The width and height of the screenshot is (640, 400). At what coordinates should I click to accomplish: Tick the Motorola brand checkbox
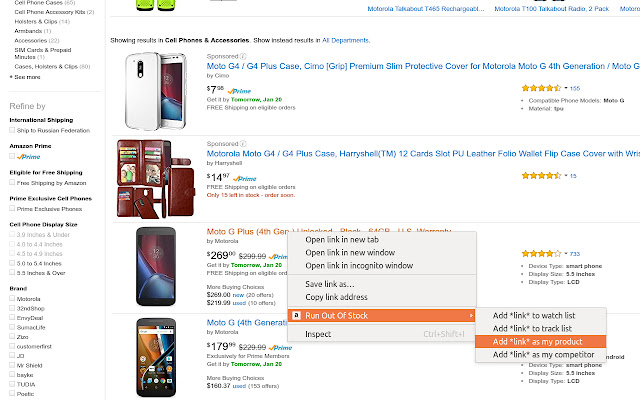point(12,298)
